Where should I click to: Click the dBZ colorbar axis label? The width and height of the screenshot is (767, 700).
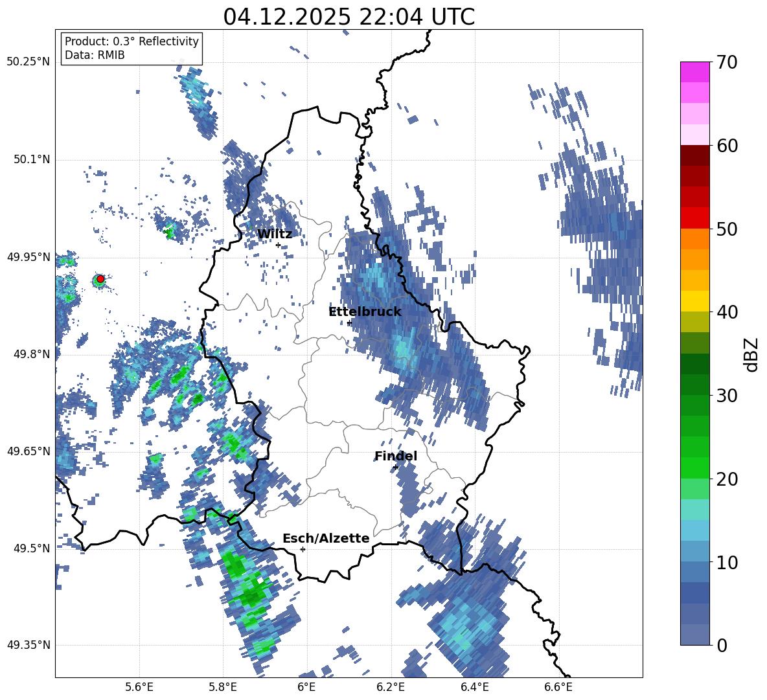pos(752,354)
